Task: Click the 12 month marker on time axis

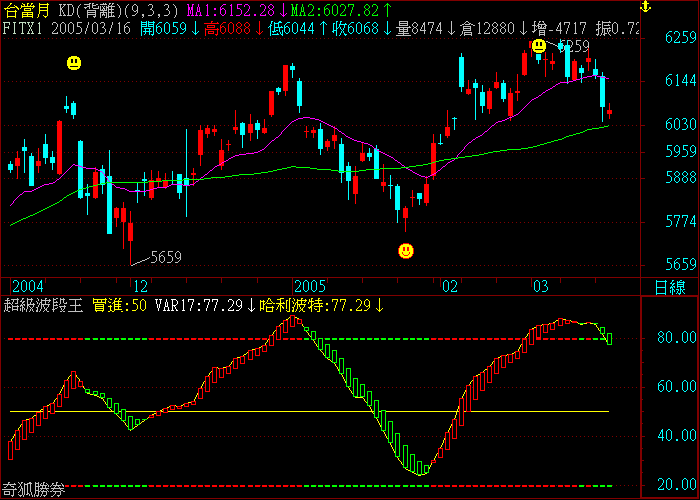Action: [140, 286]
